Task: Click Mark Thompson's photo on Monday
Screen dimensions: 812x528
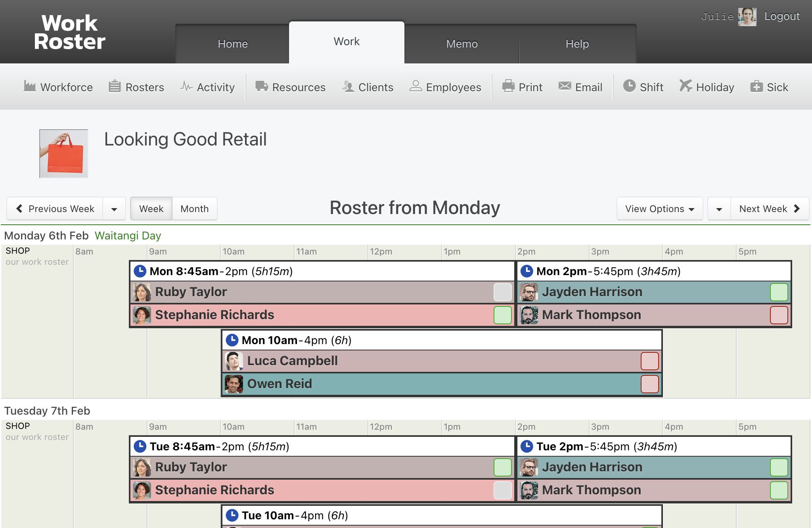Action: (529, 315)
